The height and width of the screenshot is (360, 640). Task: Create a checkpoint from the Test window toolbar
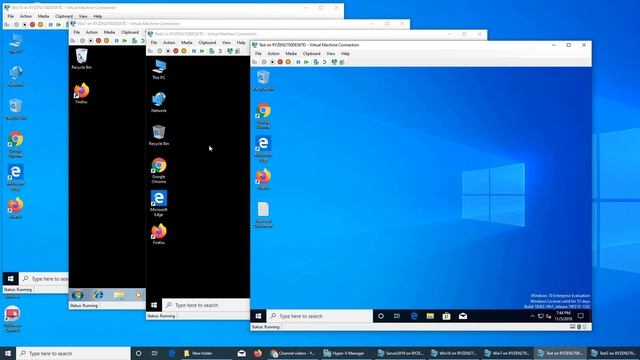coord(316,62)
